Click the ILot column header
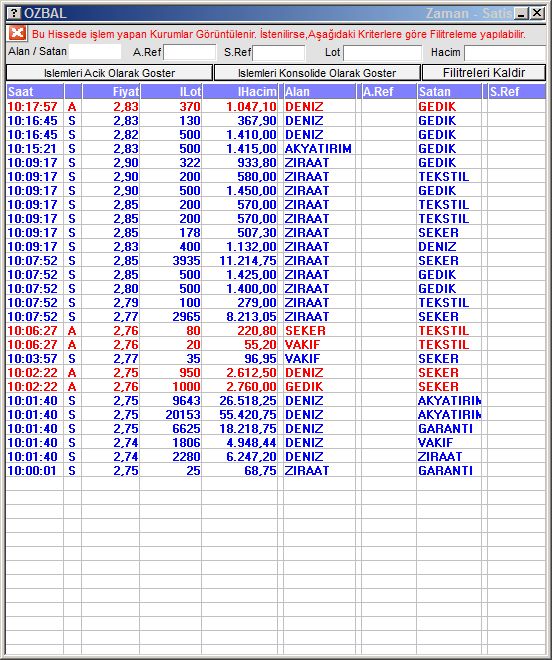552x660 pixels. [x=171, y=91]
